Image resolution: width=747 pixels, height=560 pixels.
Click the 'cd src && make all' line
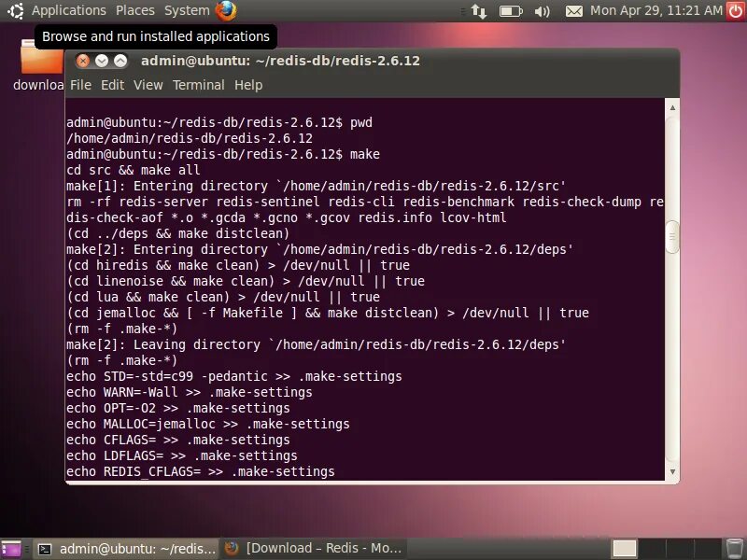pyautogui.click(x=134, y=170)
